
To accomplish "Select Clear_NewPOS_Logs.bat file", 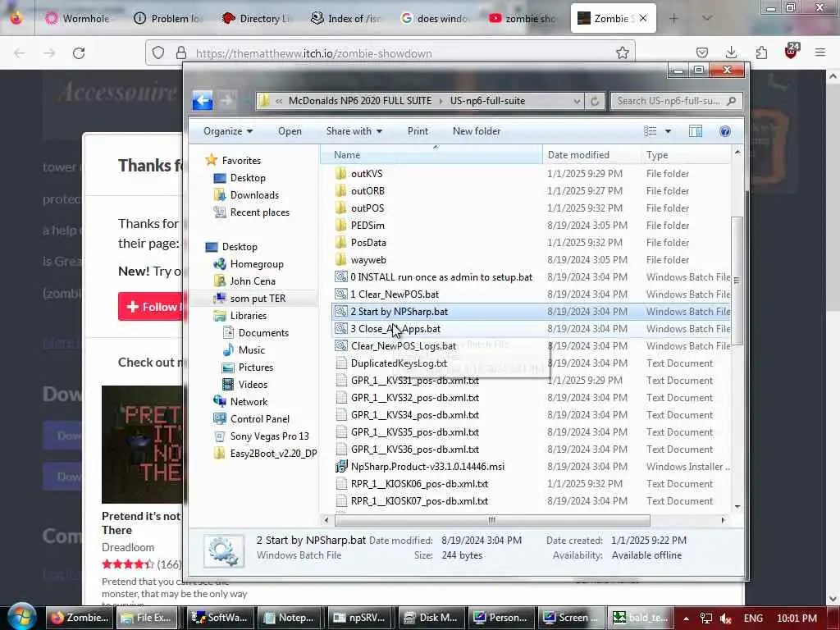I will [x=403, y=346].
